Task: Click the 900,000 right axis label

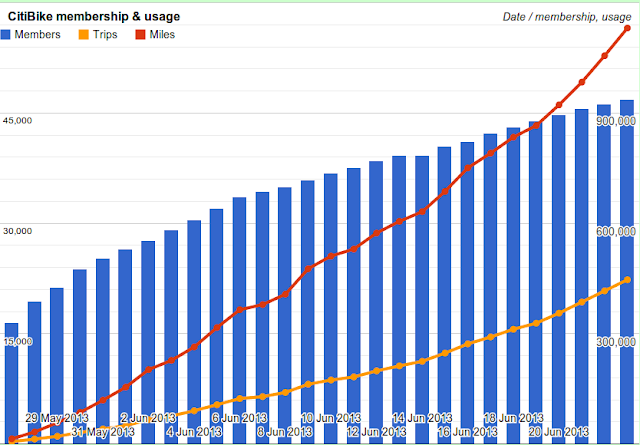Action: [616, 121]
